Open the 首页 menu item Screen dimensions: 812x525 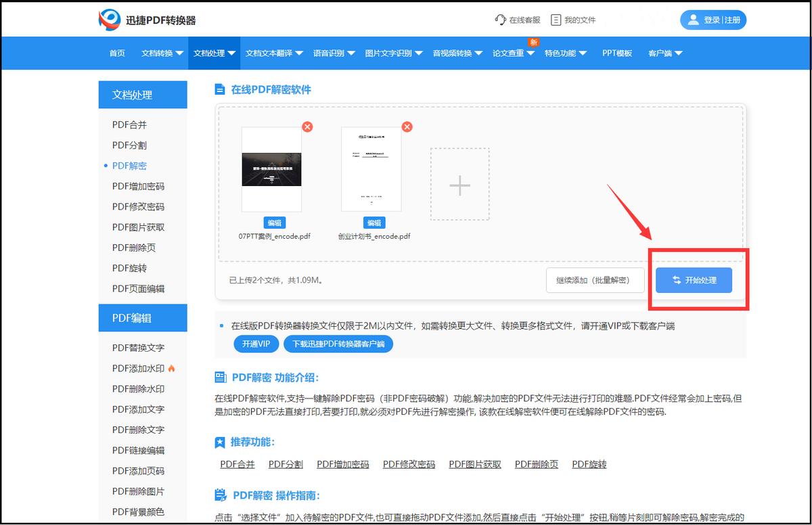[116, 53]
